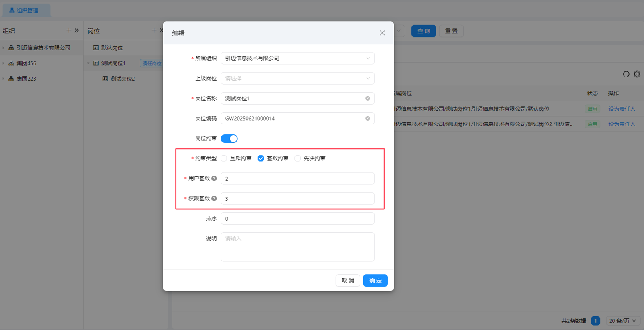This screenshot has height=330, width=644.
Task: Click the 用户基数 input field
Action: pyautogui.click(x=298, y=178)
